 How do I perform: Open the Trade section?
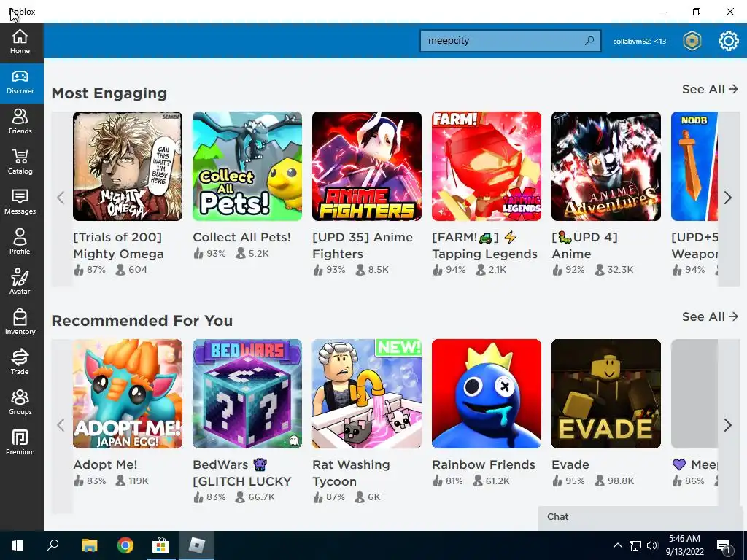point(20,363)
